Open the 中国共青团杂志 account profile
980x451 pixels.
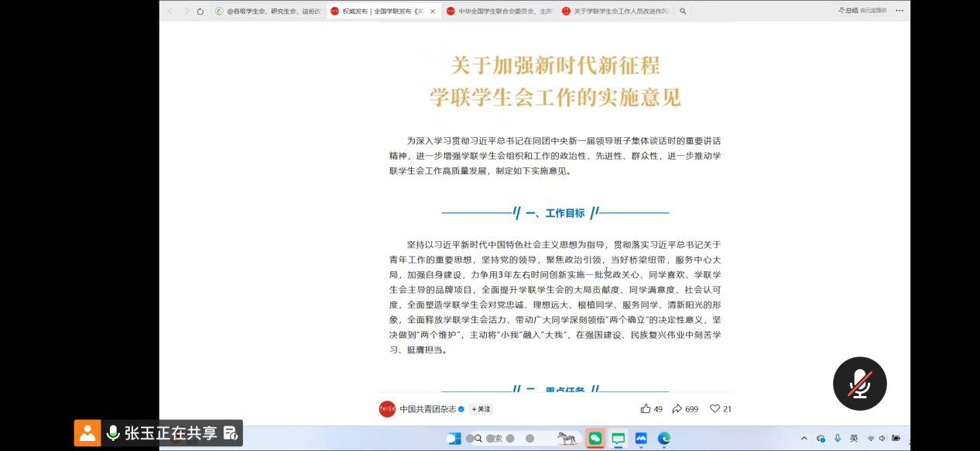pyautogui.click(x=427, y=409)
